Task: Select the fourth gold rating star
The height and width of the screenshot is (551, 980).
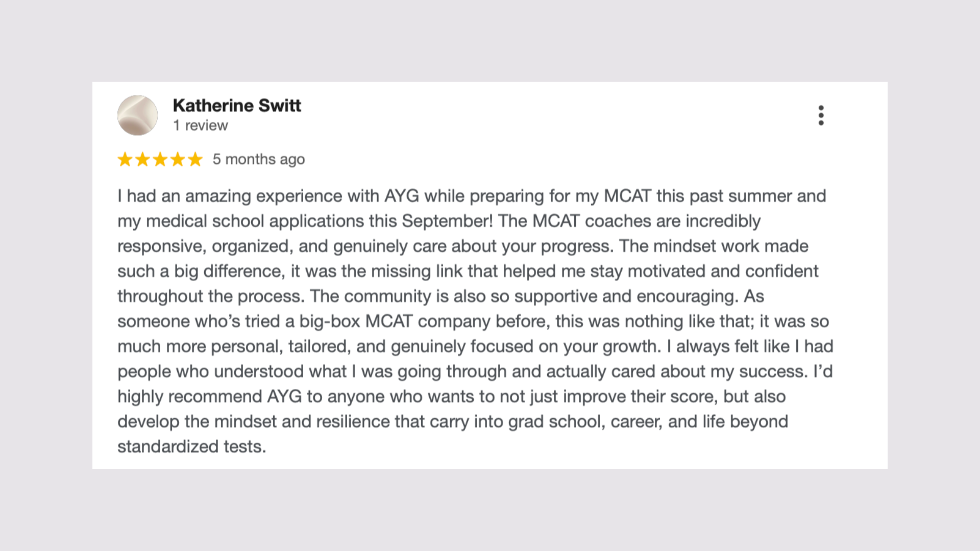Action: pyautogui.click(x=178, y=159)
